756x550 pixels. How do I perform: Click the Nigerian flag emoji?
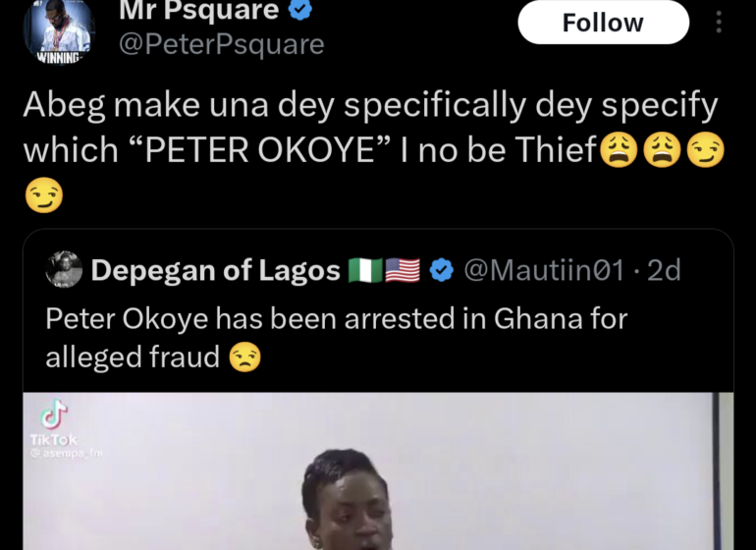coord(365,271)
